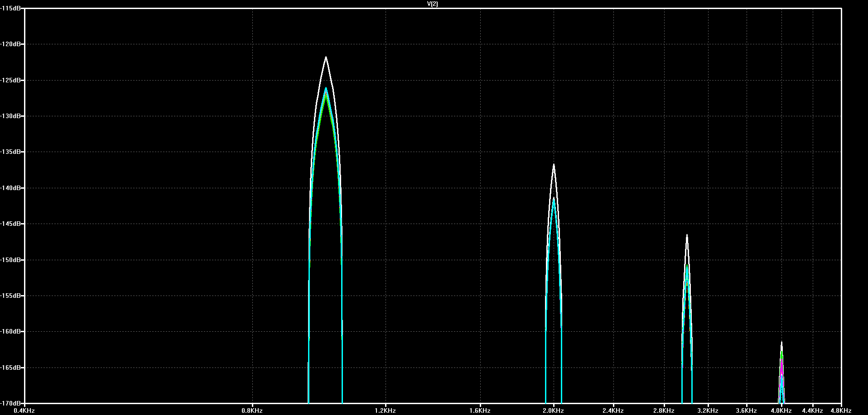The height and width of the screenshot is (415, 868).
Task: Click the -165dB axis label
Action: click(x=10, y=367)
